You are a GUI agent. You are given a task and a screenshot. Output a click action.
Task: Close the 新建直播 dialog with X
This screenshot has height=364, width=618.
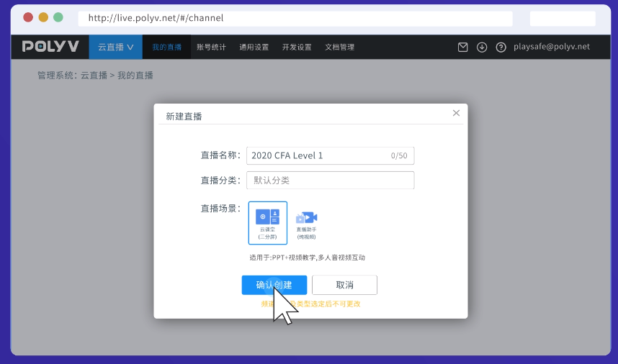coord(456,113)
